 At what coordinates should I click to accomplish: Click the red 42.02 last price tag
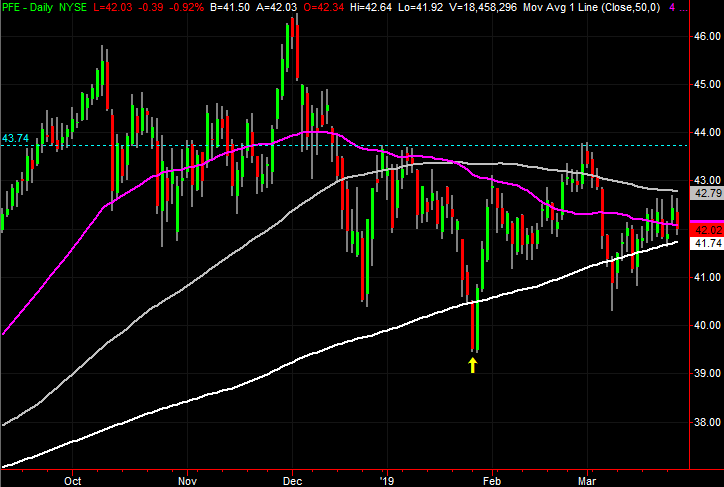pos(706,230)
